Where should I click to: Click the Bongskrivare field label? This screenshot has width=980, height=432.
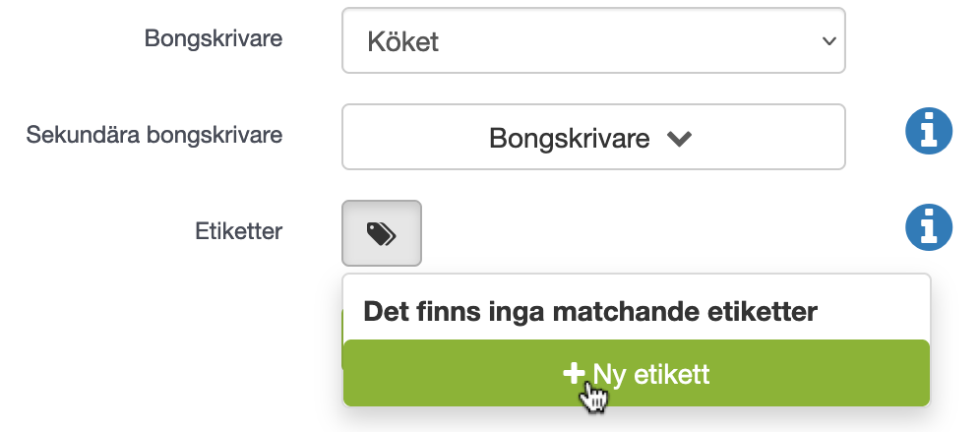click(x=214, y=38)
